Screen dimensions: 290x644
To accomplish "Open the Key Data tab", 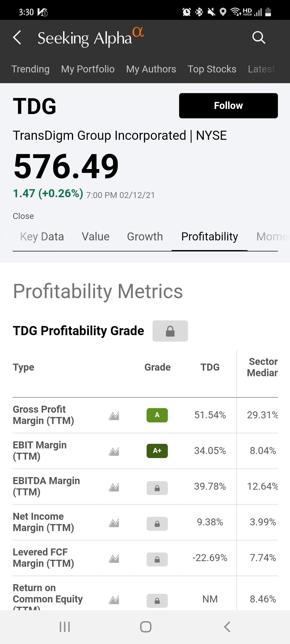I will (42, 237).
